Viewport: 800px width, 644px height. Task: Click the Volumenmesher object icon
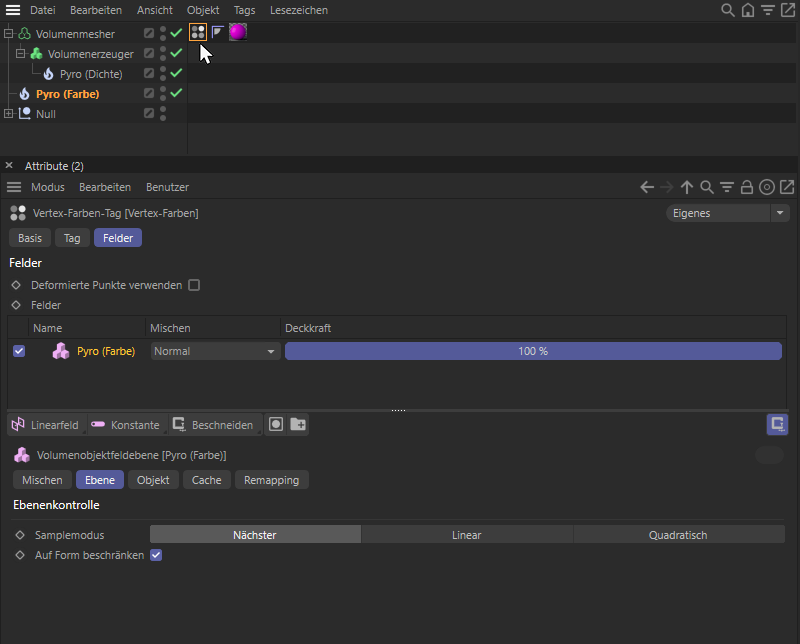pyautogui.click(x=24, y=34)
